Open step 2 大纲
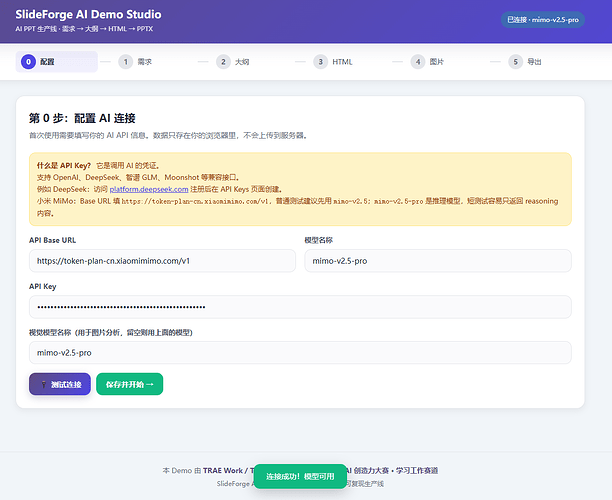This screenshot has height=500, width=612. (233, 62)
